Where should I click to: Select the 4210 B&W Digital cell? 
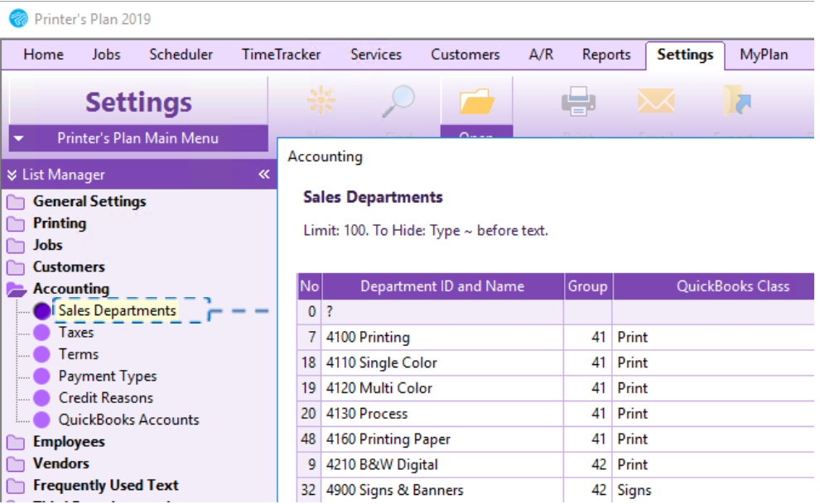click(442, 465)
